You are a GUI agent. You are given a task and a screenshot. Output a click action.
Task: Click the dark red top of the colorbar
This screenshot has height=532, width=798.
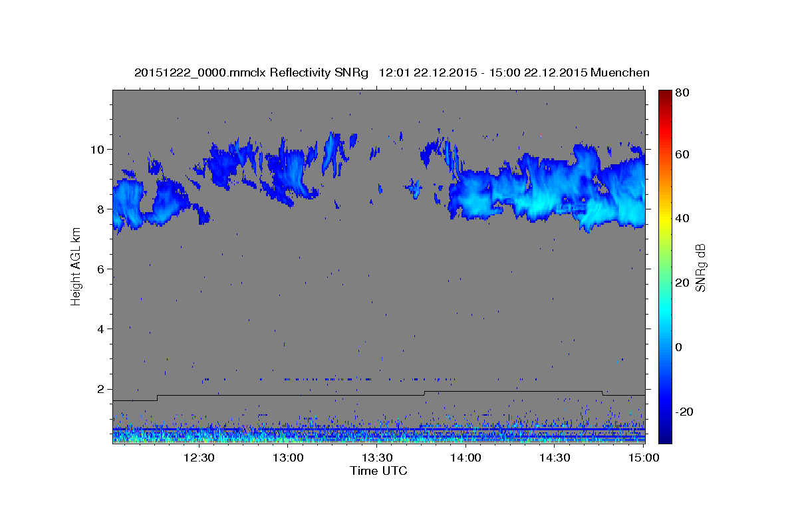tap(665, 94)
